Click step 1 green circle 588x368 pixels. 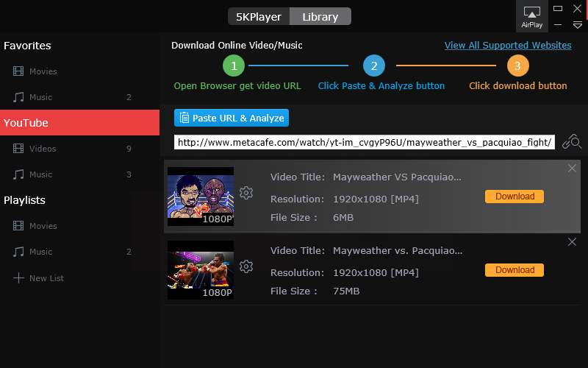pyautogui.click(x=234, y=66)
